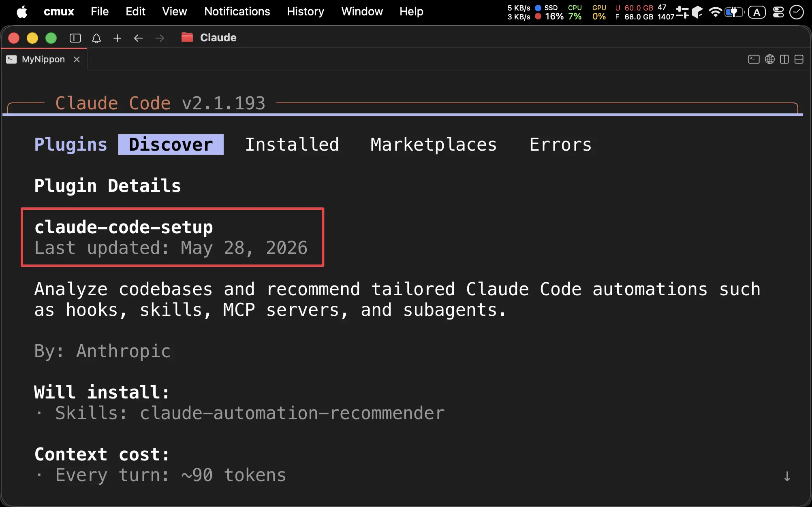Open the Notifications menu
The height and width of the screenshot is (507, 812).
pyautogui.click(x=237, y=11)
